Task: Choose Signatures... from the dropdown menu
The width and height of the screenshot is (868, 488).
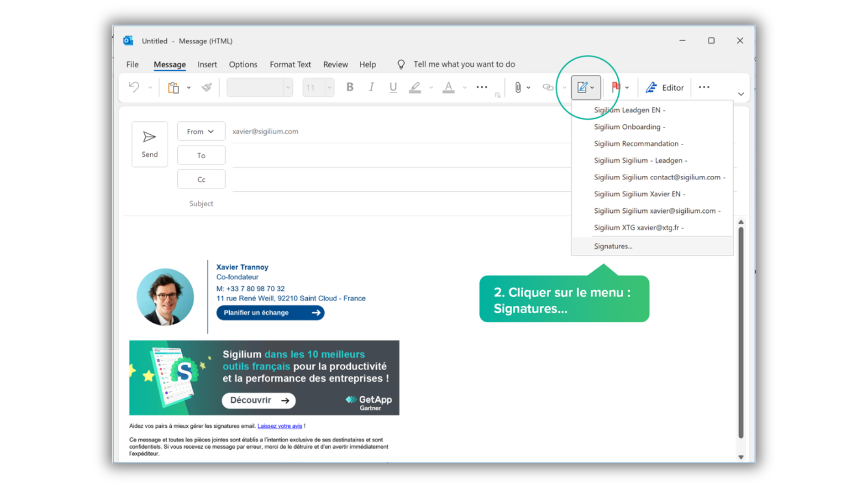Action: (x=613, y=246)
